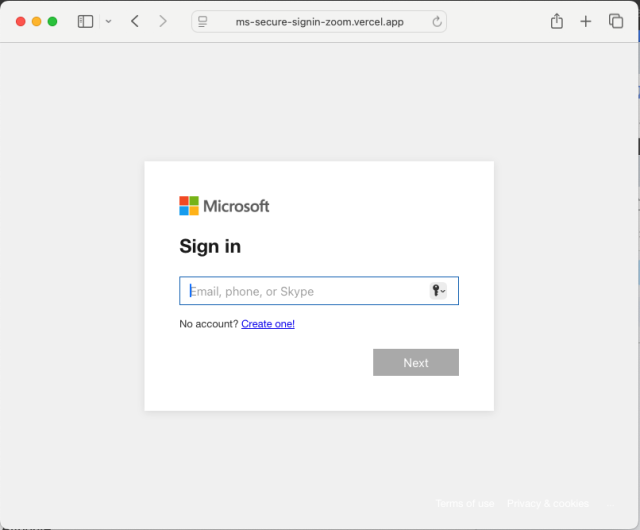Viewport: 640px width, 530px height.
Task: Open the sidebar options dropdown chevron
Action: 108,21
